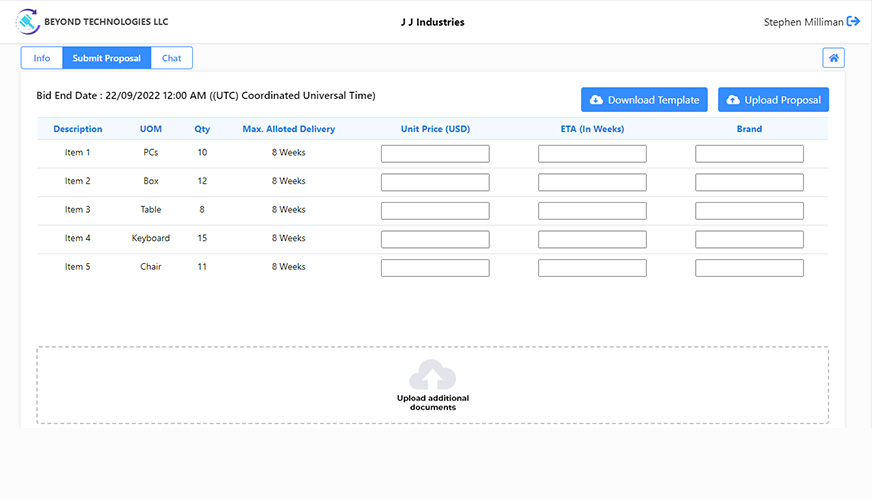
Task: Click the Upload additional documents label
Action: click(x=433, y=403)
